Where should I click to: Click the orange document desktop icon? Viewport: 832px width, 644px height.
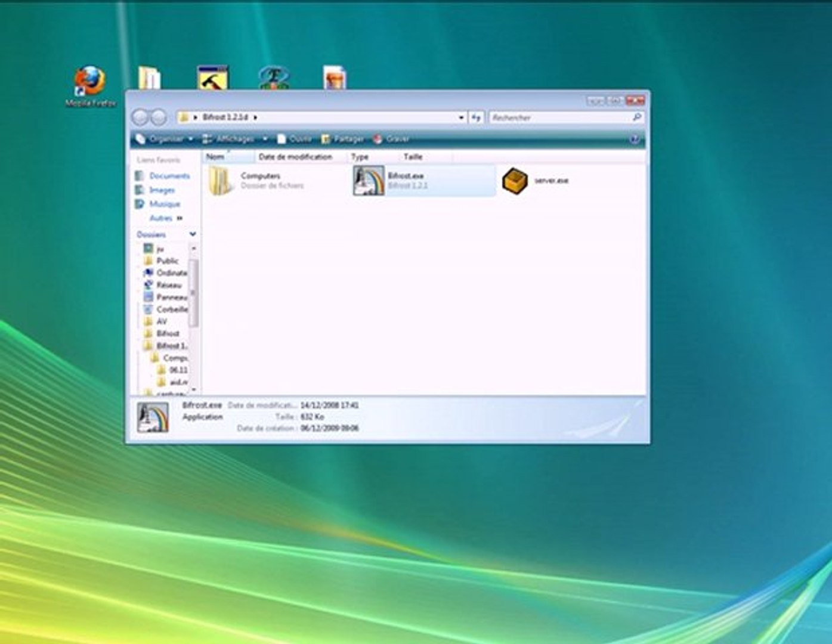pos(335,78)
